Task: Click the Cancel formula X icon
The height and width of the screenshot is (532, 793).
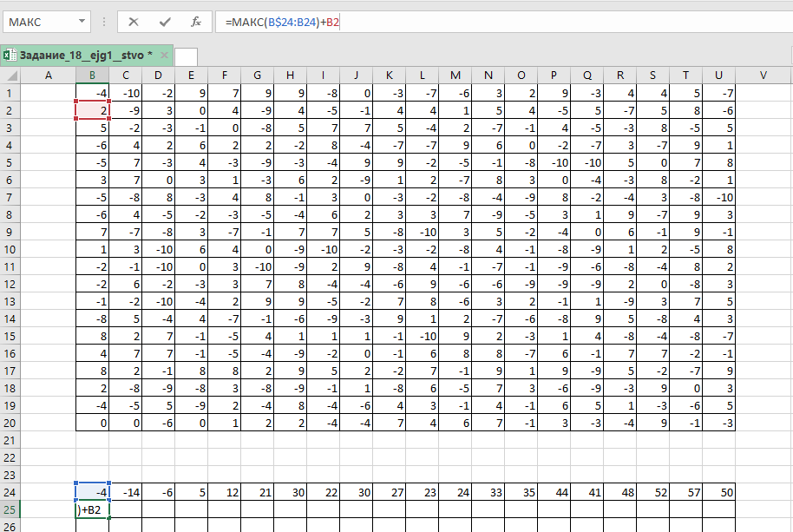Action: [x=133, y=22]
